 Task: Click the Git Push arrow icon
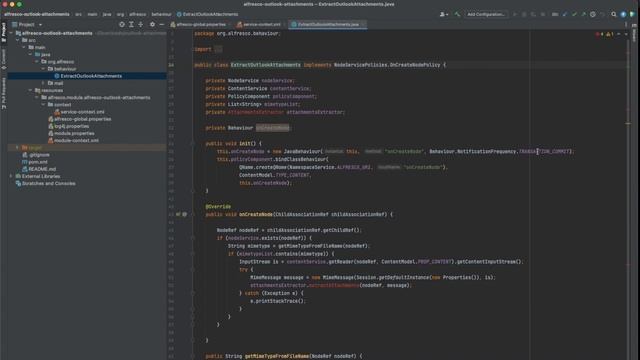(583, 14)
